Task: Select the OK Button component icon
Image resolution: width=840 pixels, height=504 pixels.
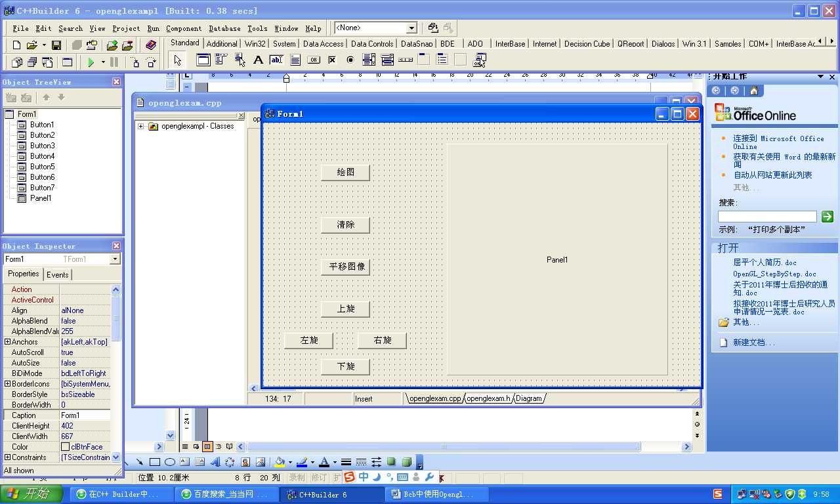Action: pos(314,60)
